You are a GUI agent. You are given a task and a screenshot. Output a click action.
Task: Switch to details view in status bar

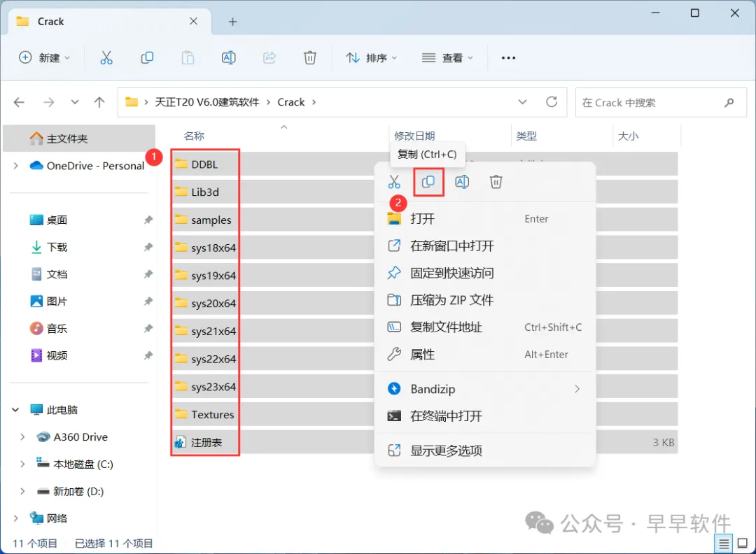tap(724, 544)
